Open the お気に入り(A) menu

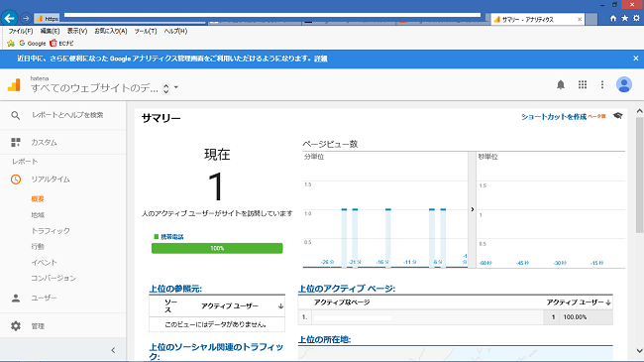(x=111, y=31)
